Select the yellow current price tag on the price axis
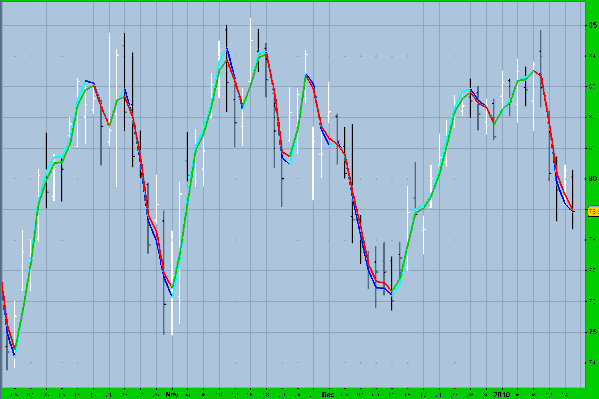599x399 pixels. tap(593, 211)
